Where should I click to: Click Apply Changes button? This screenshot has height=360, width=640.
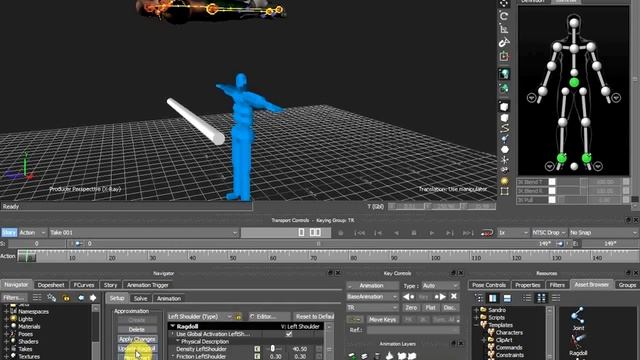[x=137, y=339]
